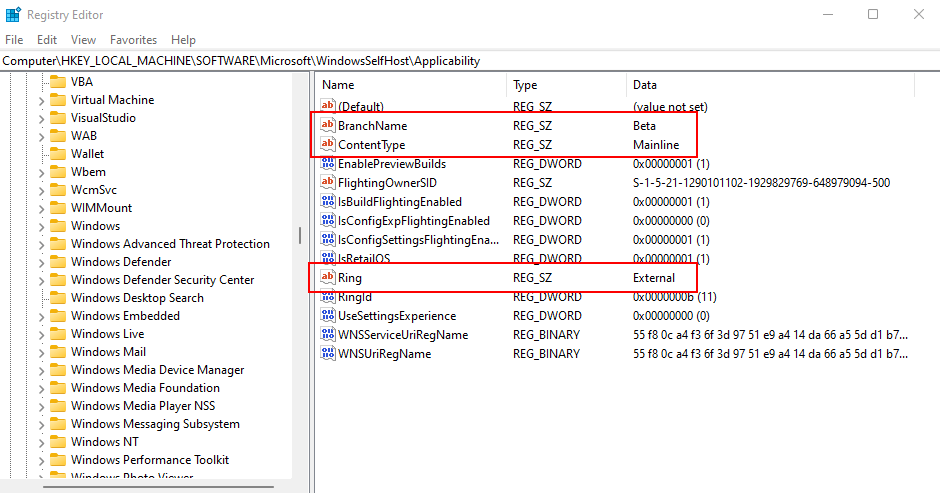Click the Beta data value
Screen dimensions: 940x493
(644, 125)
